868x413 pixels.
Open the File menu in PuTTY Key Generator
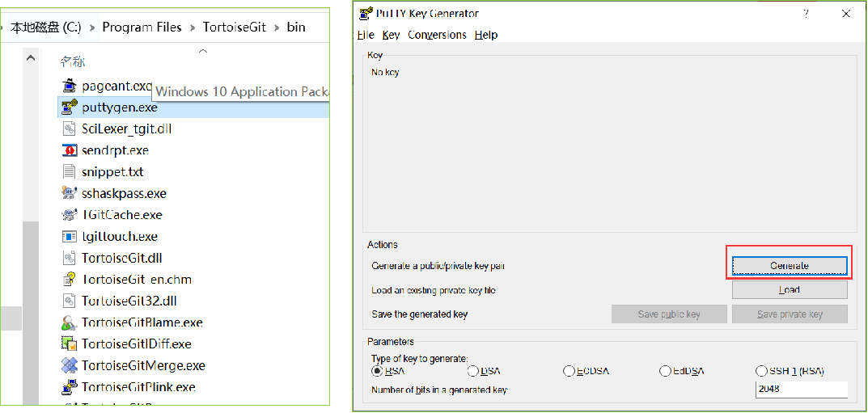tap(366, 35)
